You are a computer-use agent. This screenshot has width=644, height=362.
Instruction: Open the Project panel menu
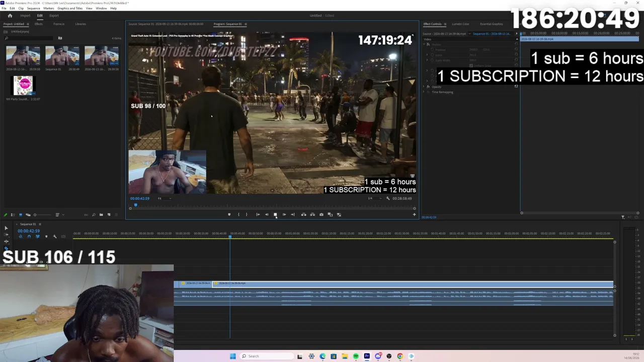28,24
